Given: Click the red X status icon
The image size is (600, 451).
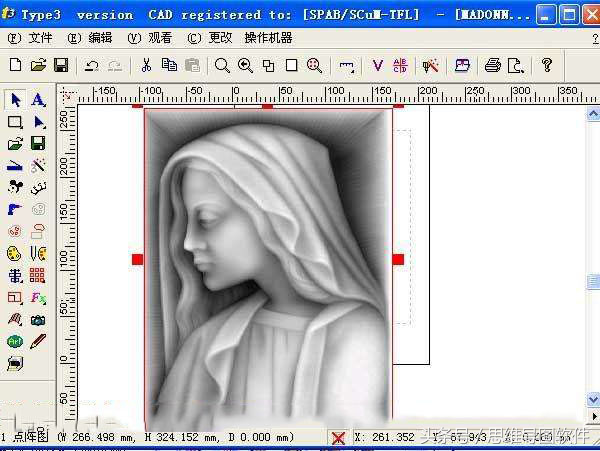Looking at the screenshot, I should pos(338,438).
